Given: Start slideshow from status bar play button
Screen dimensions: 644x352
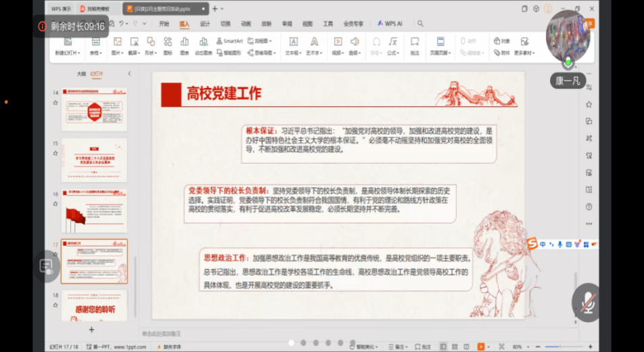Looking at the screenshot, I should point(481,347).
